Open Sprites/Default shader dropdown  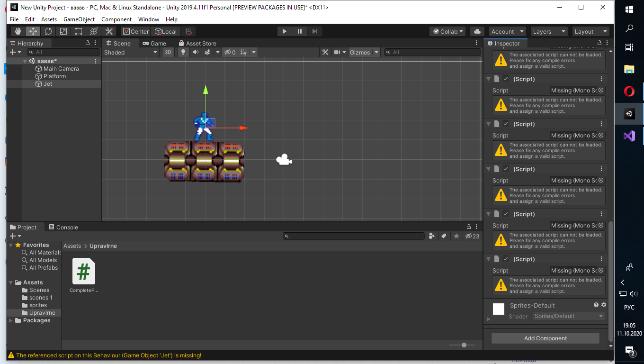569,316
